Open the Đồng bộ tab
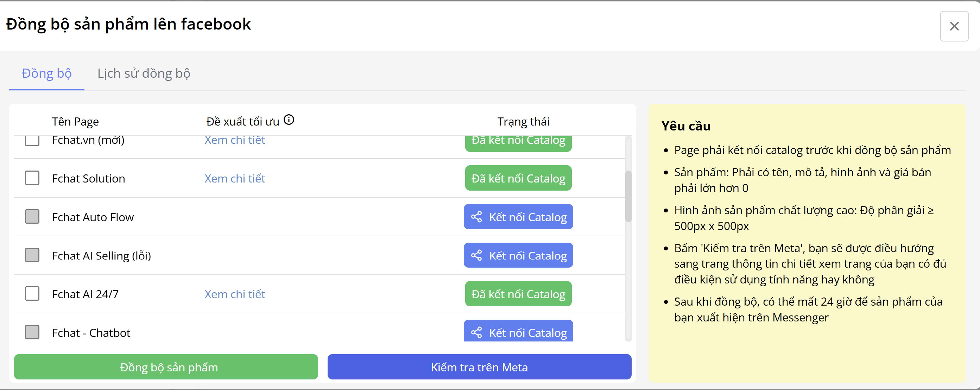 point(47,73)
